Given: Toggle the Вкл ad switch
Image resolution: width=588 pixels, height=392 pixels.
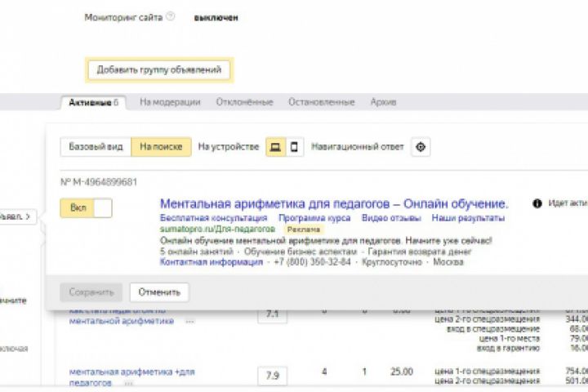Looking at the screenshot, I should coord(86,207).
